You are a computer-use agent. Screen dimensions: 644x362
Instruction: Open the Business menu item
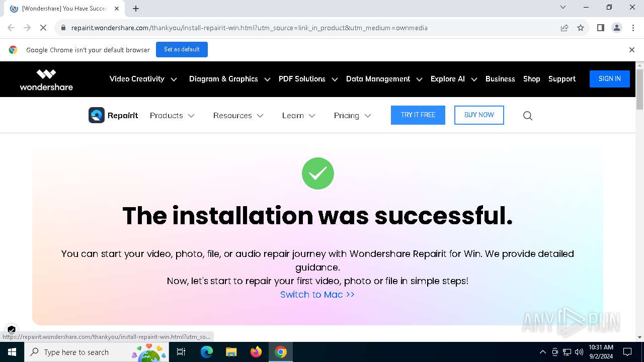(x=500, y=79)
